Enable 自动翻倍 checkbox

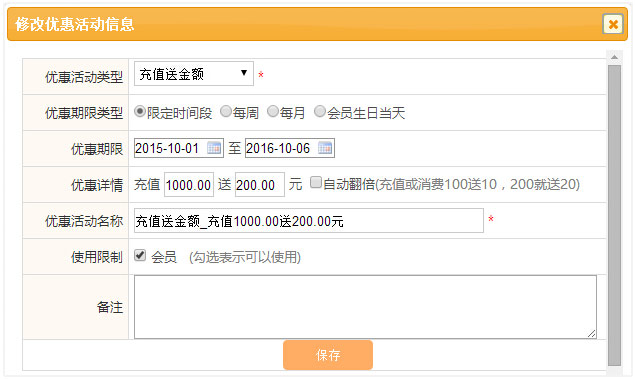(316, 182)
